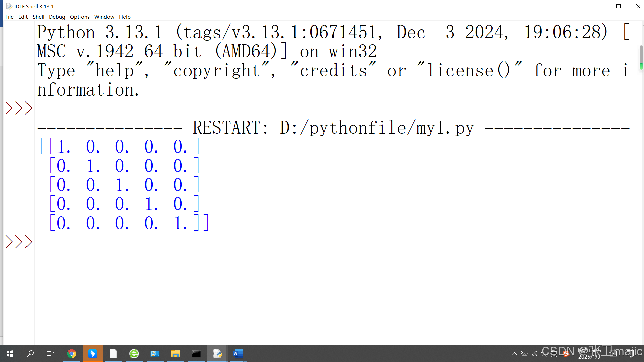Open the Edit menu

23,17
